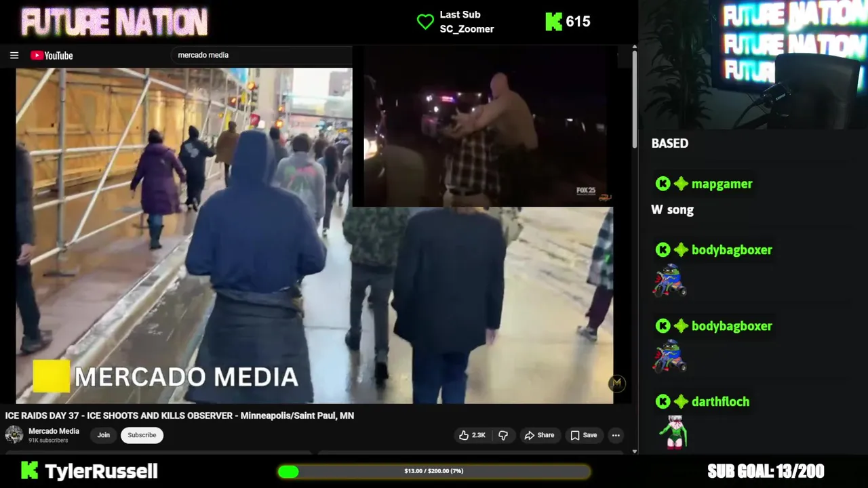868x488 pixels.
Task: Share the video
Action: click(x=539, y=435)
